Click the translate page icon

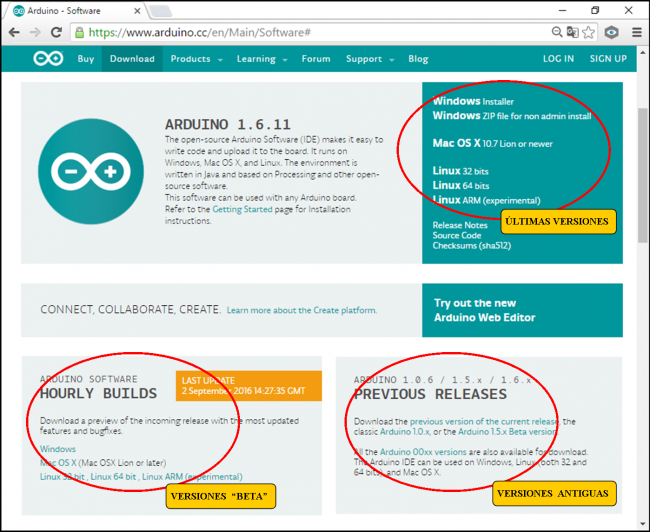[x=572, y=32]
